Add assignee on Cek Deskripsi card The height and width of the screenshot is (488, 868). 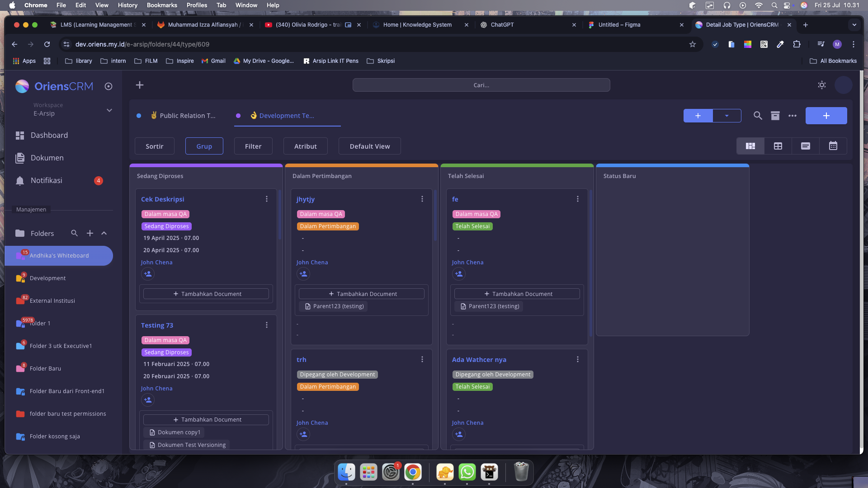click(x=148, y=274)
